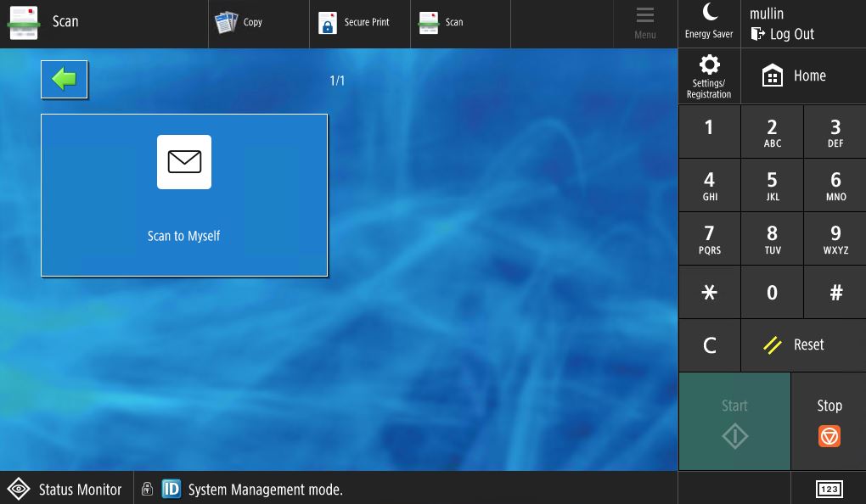Open Settings/Registration gear
Image resolution: width=866 pixels, height=504 pixels.
coord(709,76)
